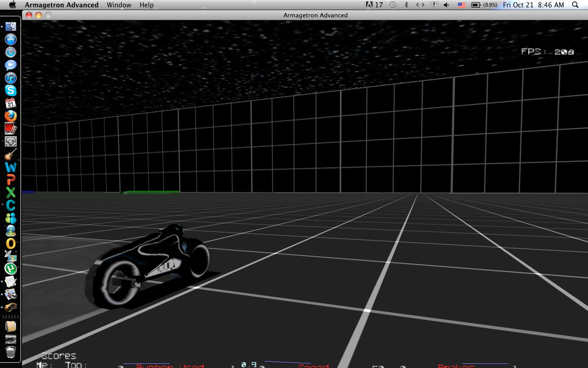Open GarageBand guitar icon in dock
588x368 pixels.
[x=11, y=154]
